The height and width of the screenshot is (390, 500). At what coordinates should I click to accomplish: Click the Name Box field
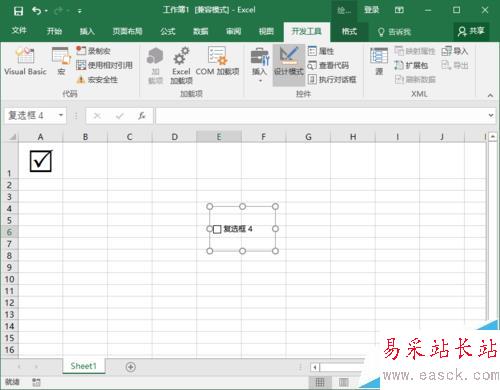[x=31, y=115]
